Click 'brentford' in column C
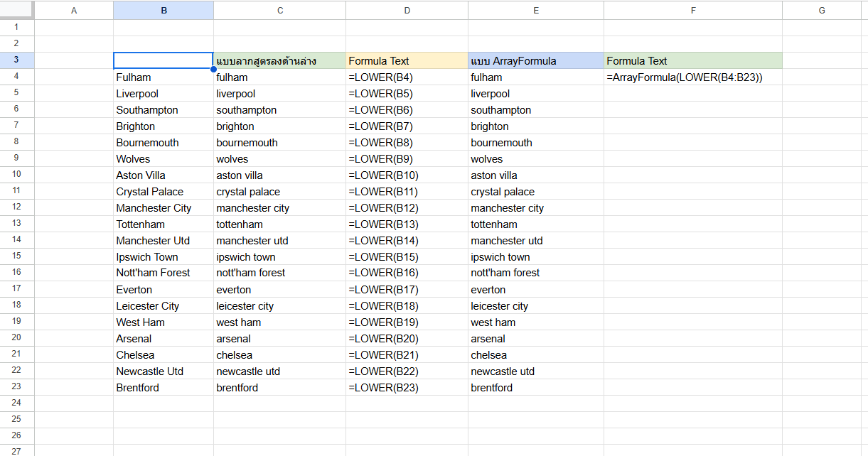868x456 pixels. coord(280,387)
